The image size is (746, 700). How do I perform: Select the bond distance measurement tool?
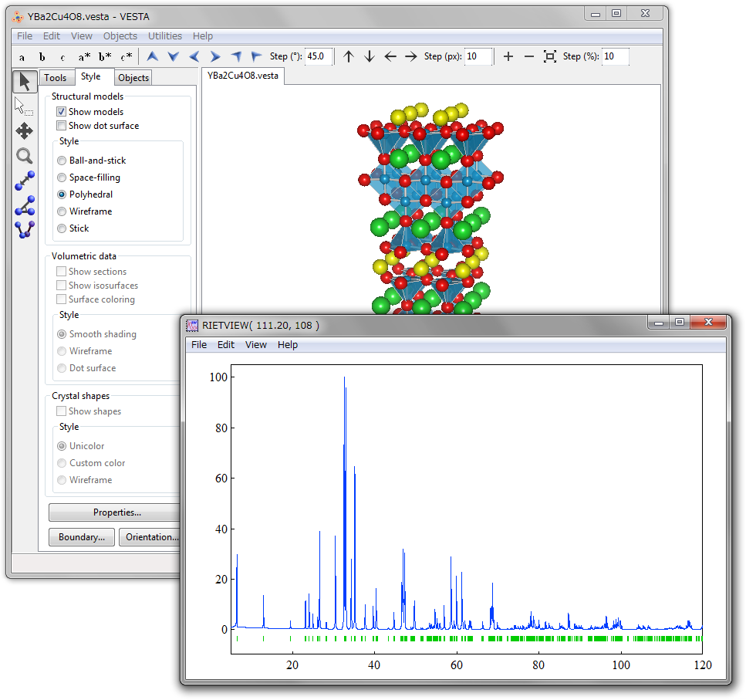(x=25, y=181)
